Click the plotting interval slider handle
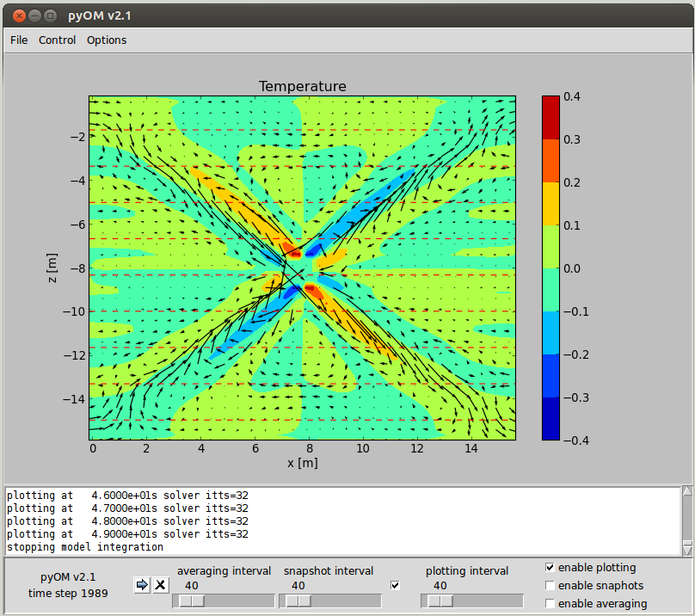Image resolution: width=695 pixels, height=616 pixels. (x=439, y=601)
